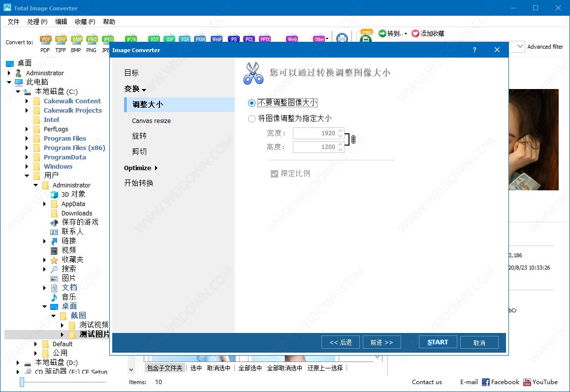Convert to WebP format

(217, 39)
